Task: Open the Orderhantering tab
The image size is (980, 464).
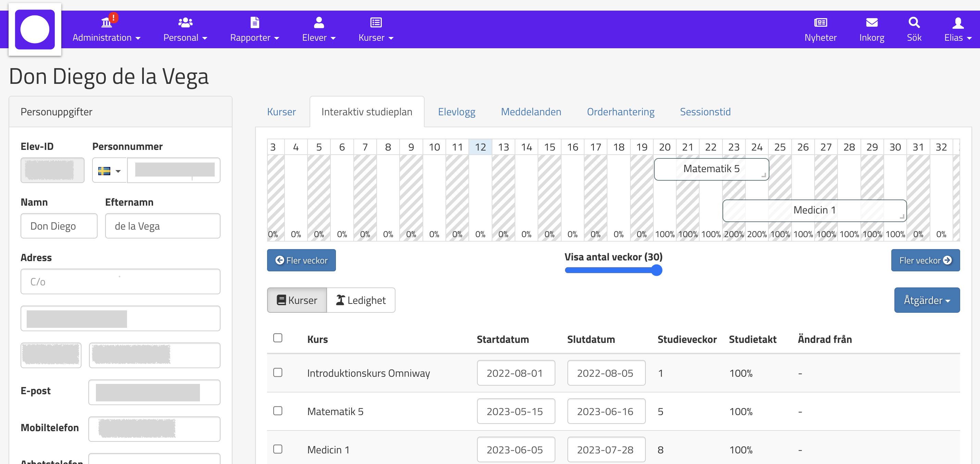Action: 620,112
